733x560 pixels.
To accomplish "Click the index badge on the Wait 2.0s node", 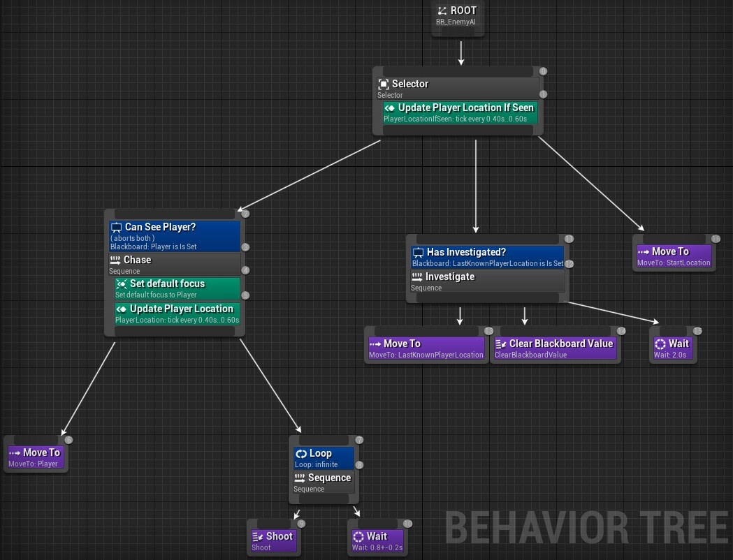I will tap(697, 331).
